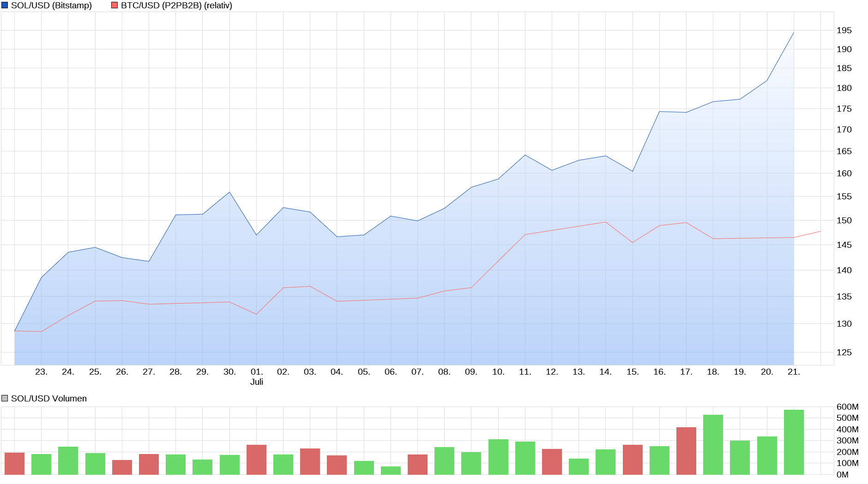Click the '195' price axis label
Viewport: 868px width, 484px height.
point(844,30)
